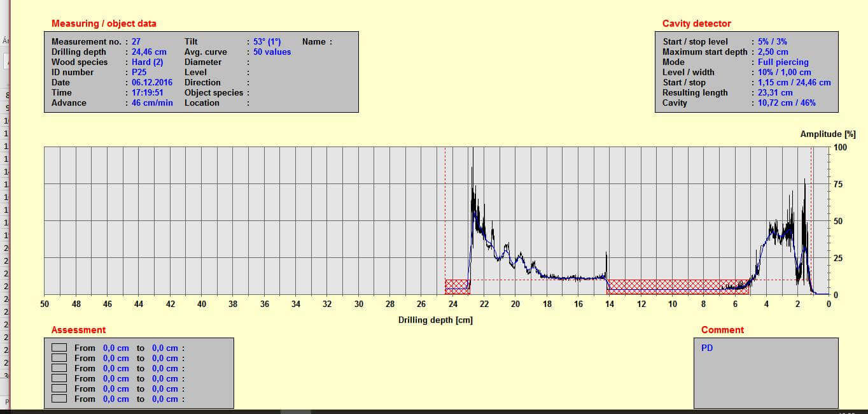
Task: Open the Mode value Full piercing
Action: (783, 62)
